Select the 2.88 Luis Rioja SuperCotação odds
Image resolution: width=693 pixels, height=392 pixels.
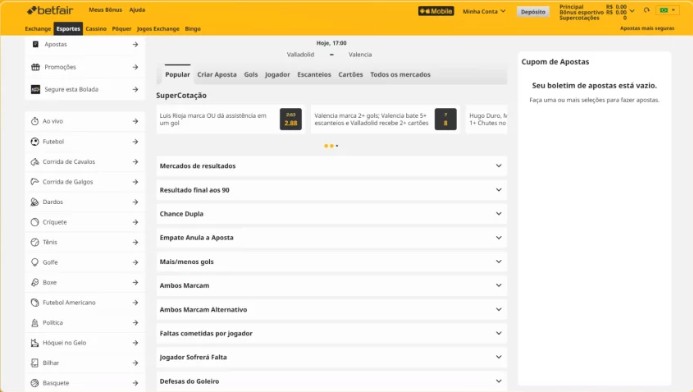coord(291,119)
